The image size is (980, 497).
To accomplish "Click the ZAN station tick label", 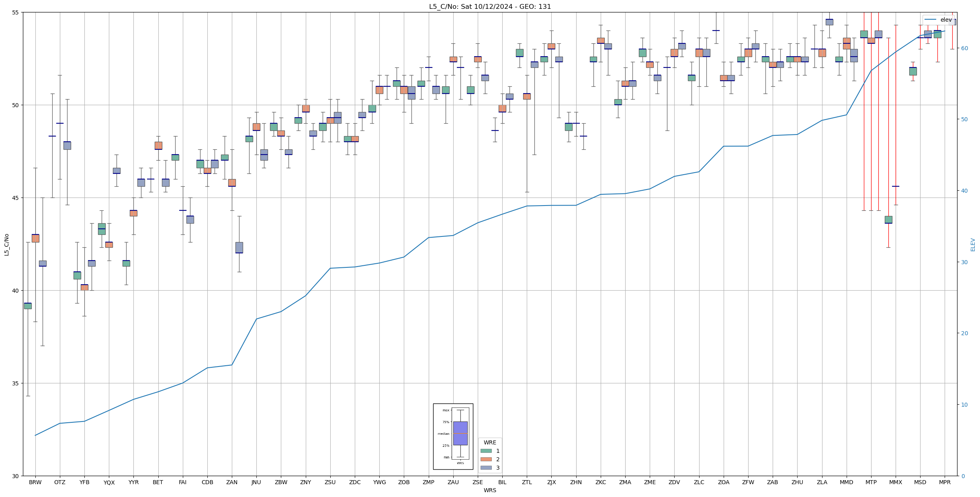I will [232, 482].
